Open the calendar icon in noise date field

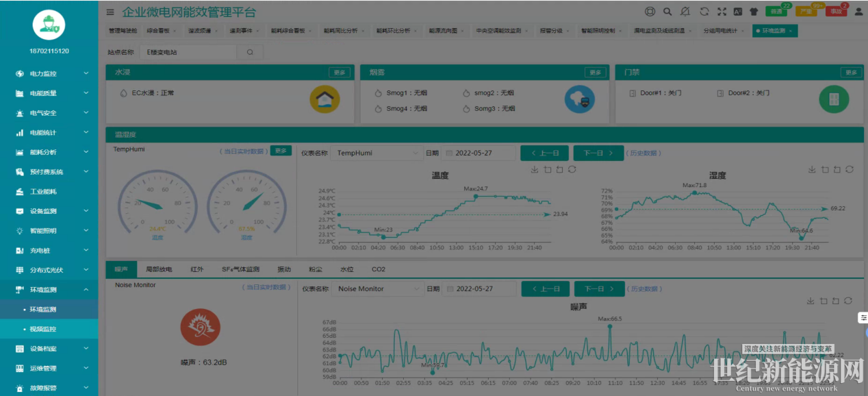coord(450,289)
